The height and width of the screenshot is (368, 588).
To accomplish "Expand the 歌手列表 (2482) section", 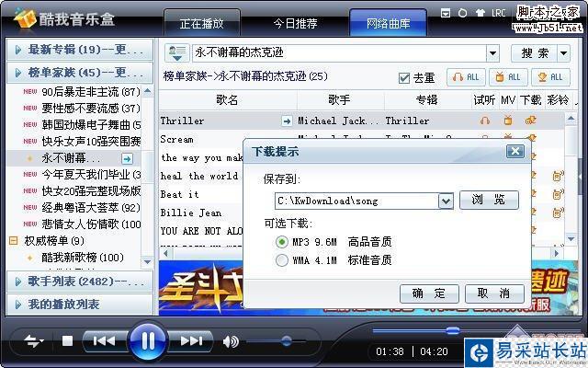I will point(80,282).
